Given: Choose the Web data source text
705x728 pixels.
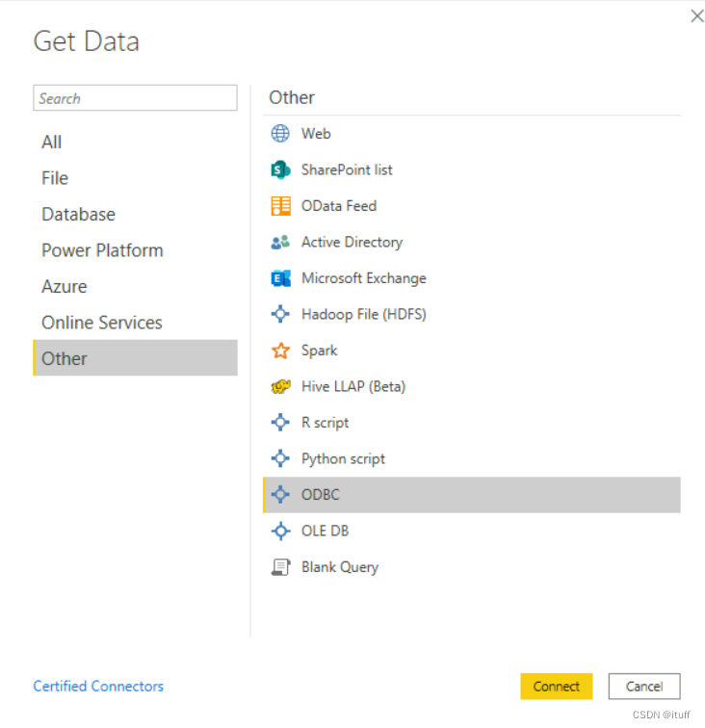Looking at the screenshot, I should pyautogui.click(x=316, y=134).
